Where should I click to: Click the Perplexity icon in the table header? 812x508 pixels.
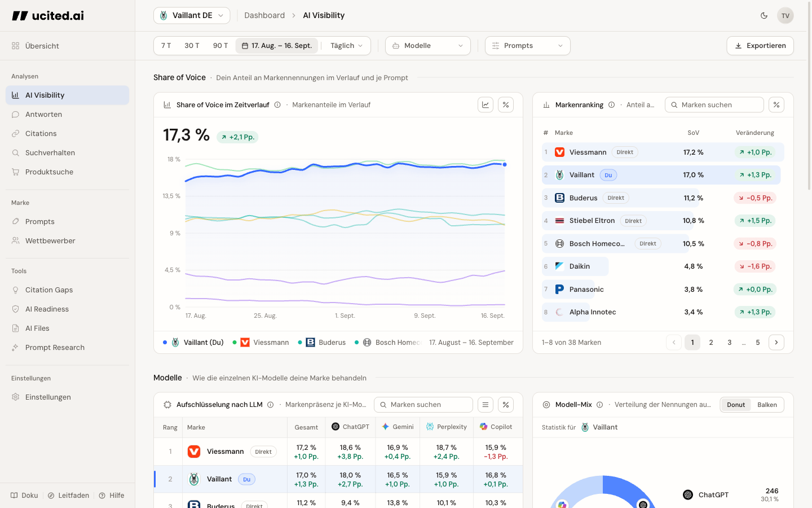[430, 427]
